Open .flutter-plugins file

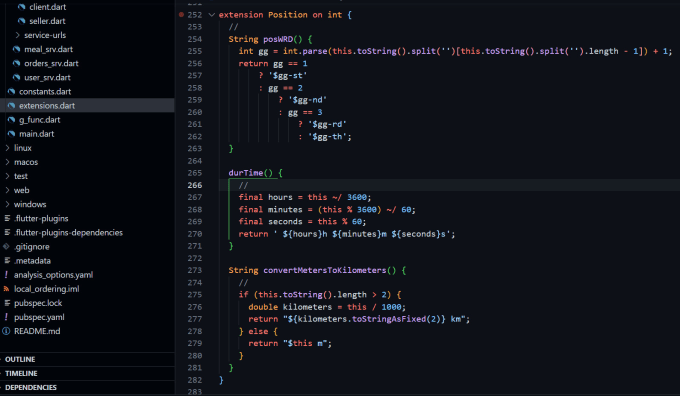pyautogui.click(x=41, y=219)
